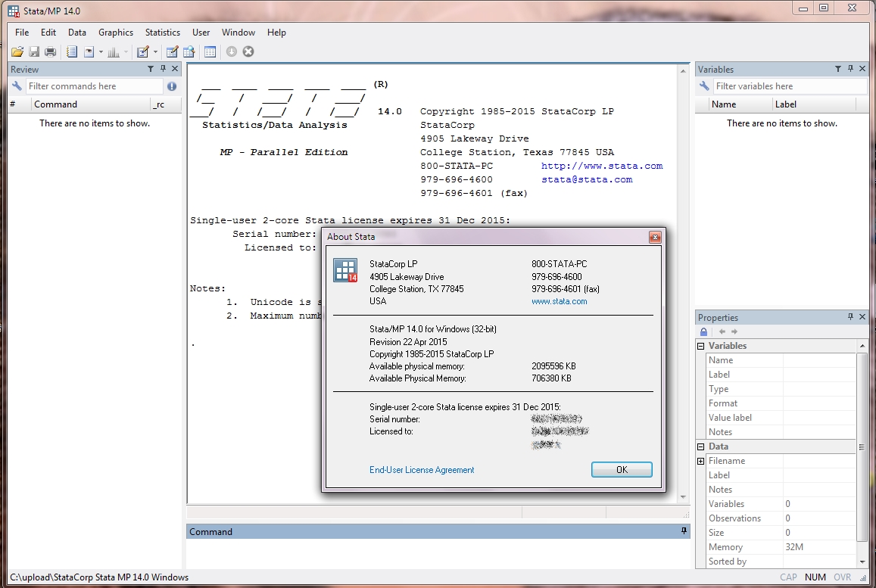Click the Save toolbar icon
This screenshot has height=588, width=876.
pos(34,52)
